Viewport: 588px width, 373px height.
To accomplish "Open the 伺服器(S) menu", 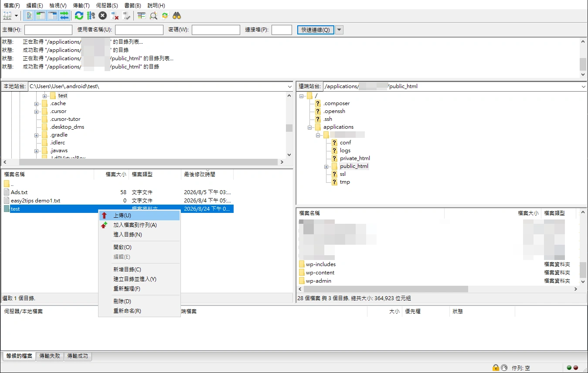I will tap(107, 6).
